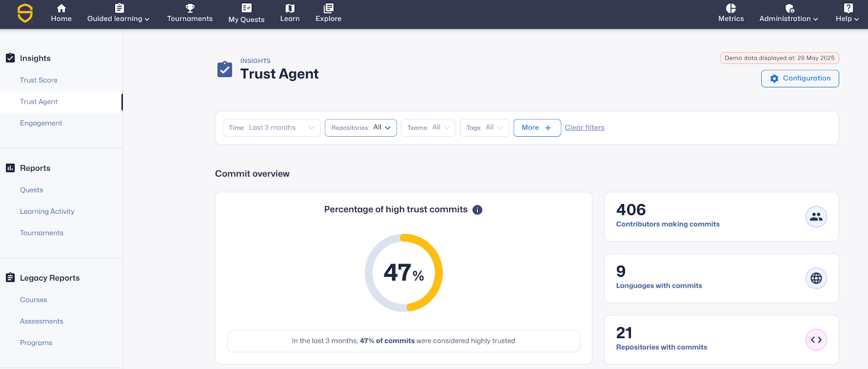Add more filters with the More button
Viewport: 868px width, 369px height.
tap(537, 128)
